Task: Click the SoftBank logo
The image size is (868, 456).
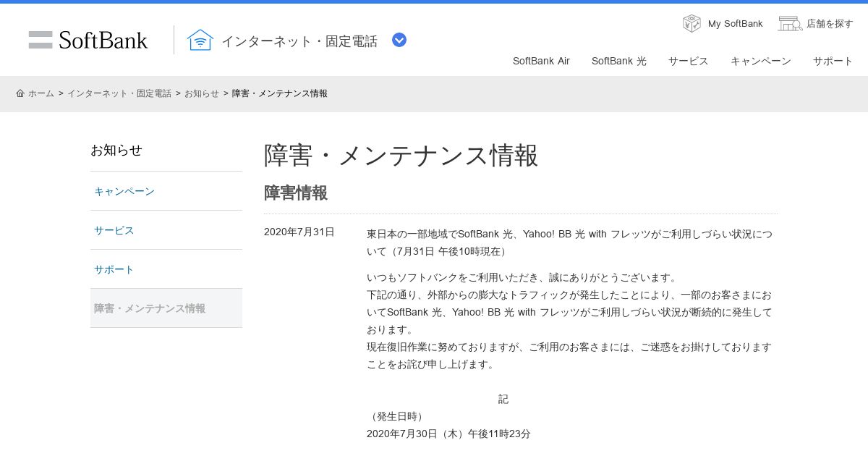Action: (x=88, y=40)
